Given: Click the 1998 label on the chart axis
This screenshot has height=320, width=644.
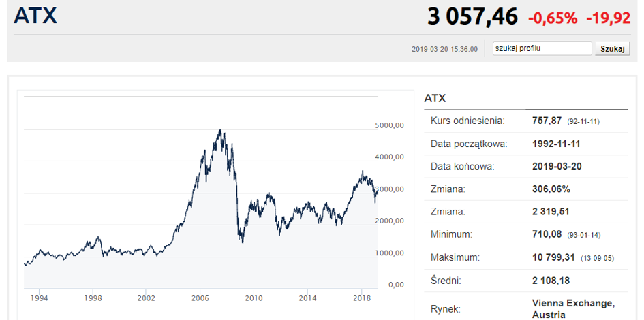Looking at the screenshot, I should 93,298.
